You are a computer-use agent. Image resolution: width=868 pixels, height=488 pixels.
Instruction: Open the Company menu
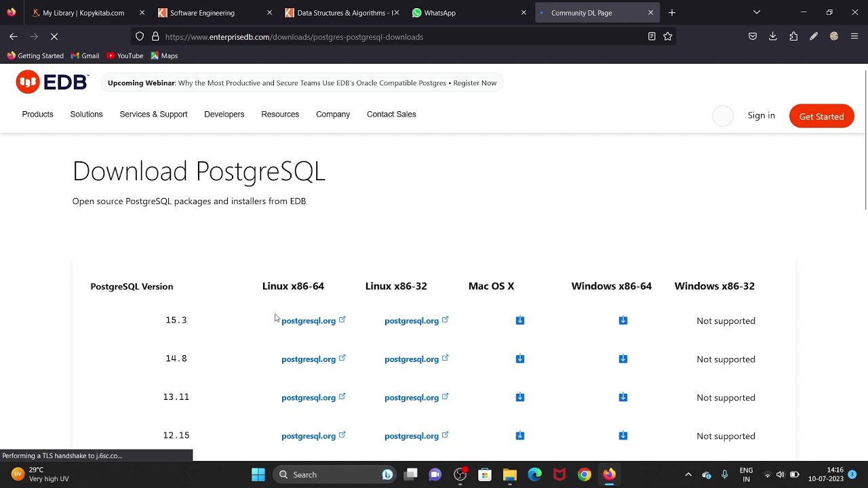(x=333, y=115)
